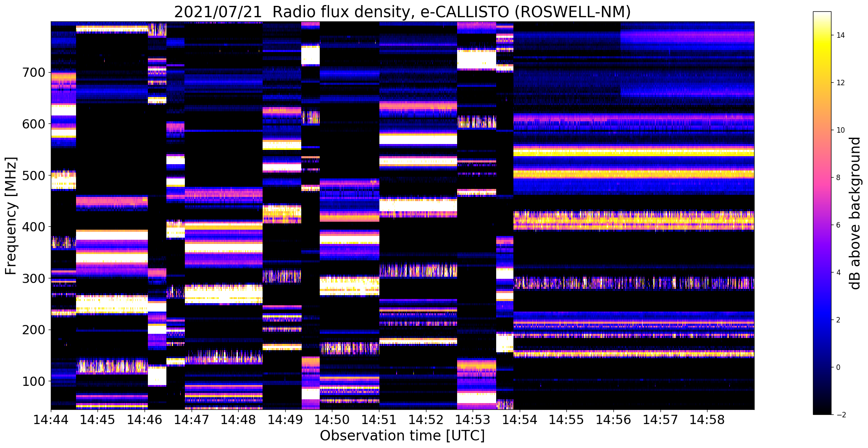
Task: Click the 600 frequency tick label
Action: pos(33,124)
